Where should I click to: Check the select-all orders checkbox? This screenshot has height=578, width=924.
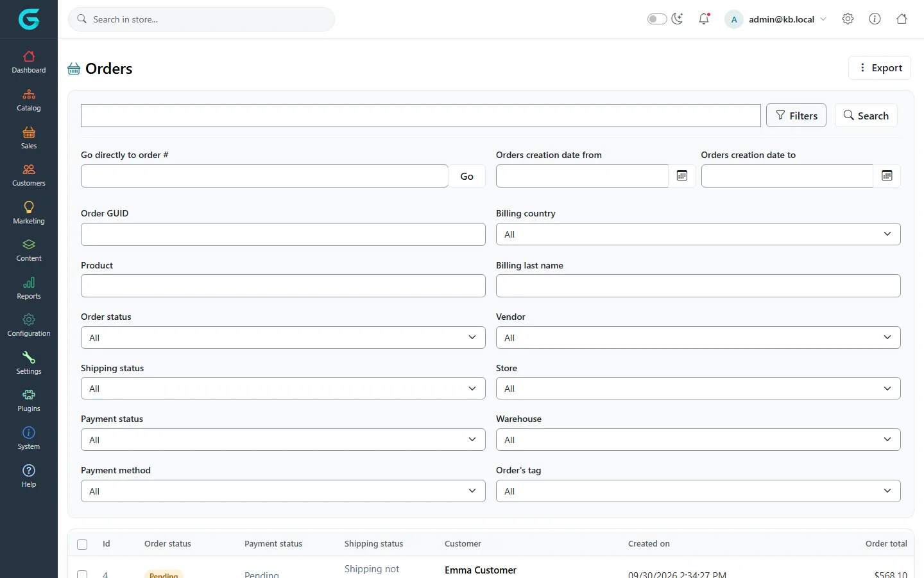pos(82,545)
